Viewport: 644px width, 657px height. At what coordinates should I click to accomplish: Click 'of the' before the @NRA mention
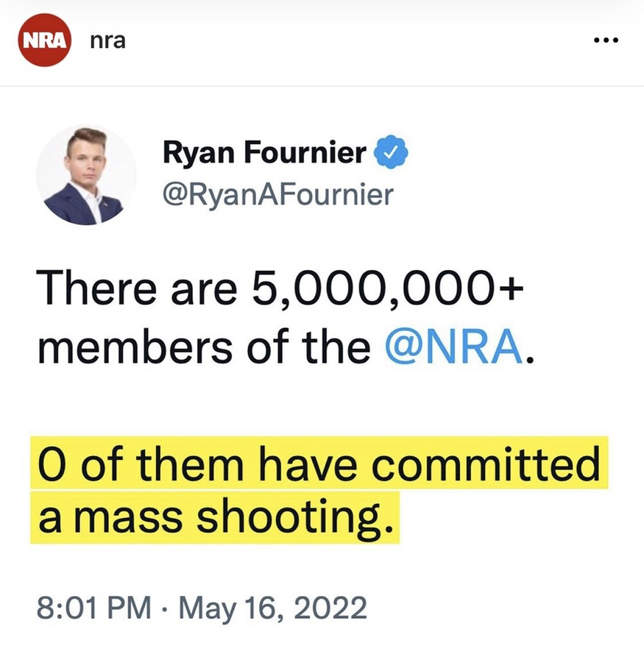(308, 347)
